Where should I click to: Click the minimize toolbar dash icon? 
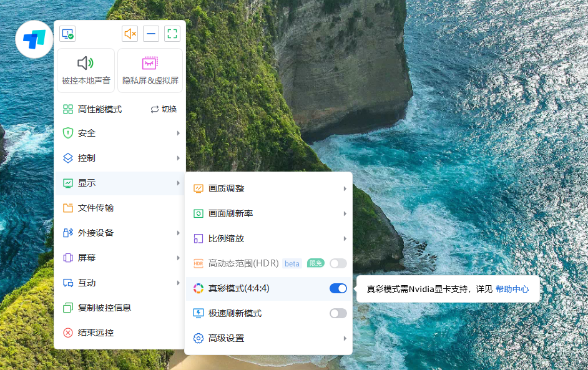pos(151,34)
